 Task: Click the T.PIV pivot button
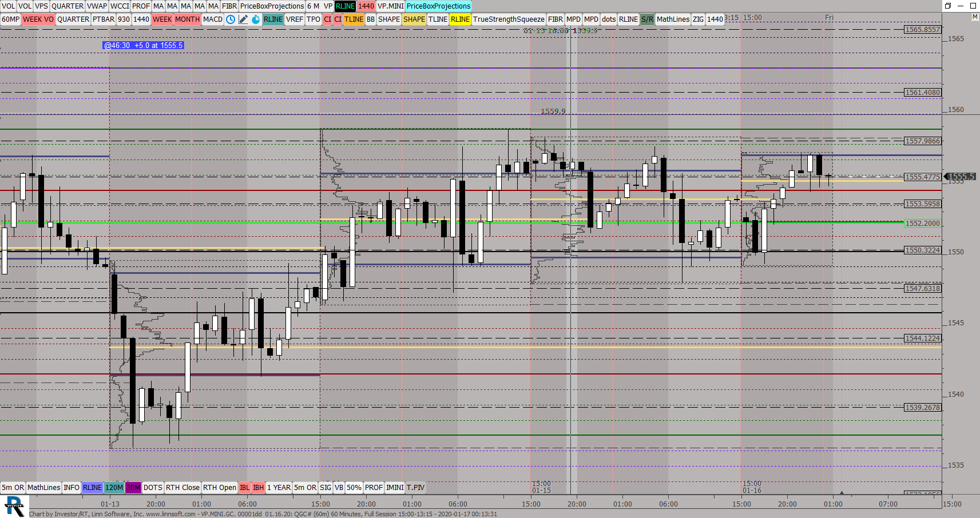pos(416,488)
